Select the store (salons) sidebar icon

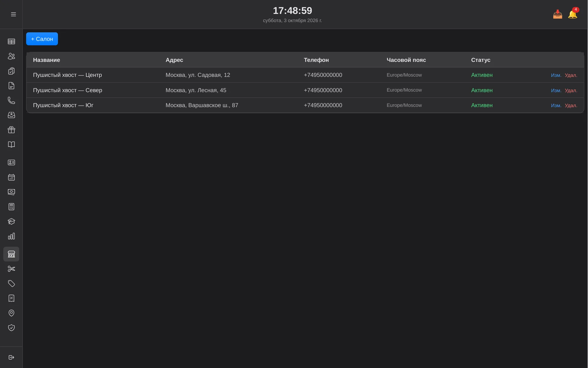coord(11,254)
